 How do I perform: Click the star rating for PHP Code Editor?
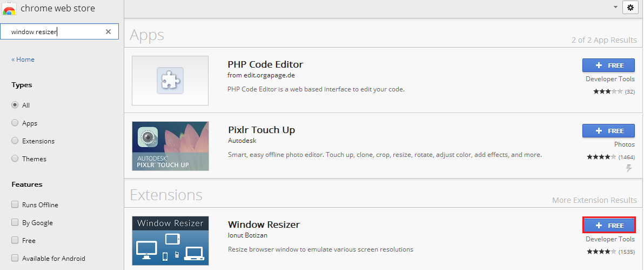608,91
